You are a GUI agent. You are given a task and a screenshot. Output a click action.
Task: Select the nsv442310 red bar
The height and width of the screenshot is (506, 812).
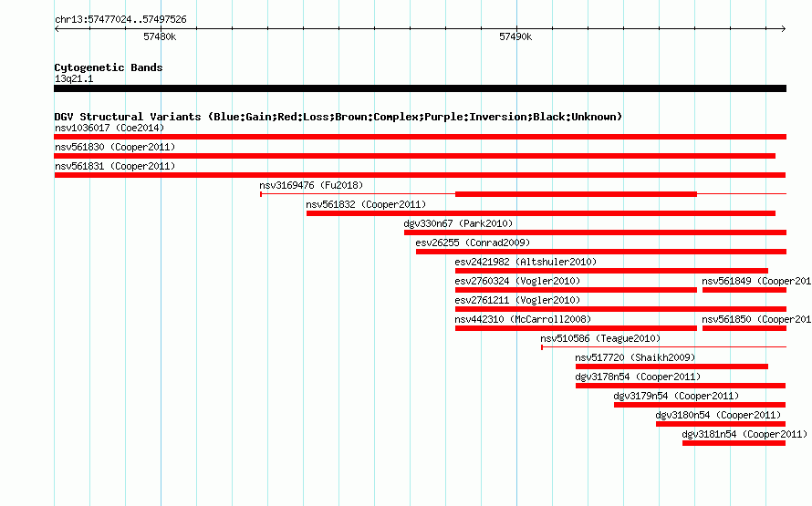(576, 328)
